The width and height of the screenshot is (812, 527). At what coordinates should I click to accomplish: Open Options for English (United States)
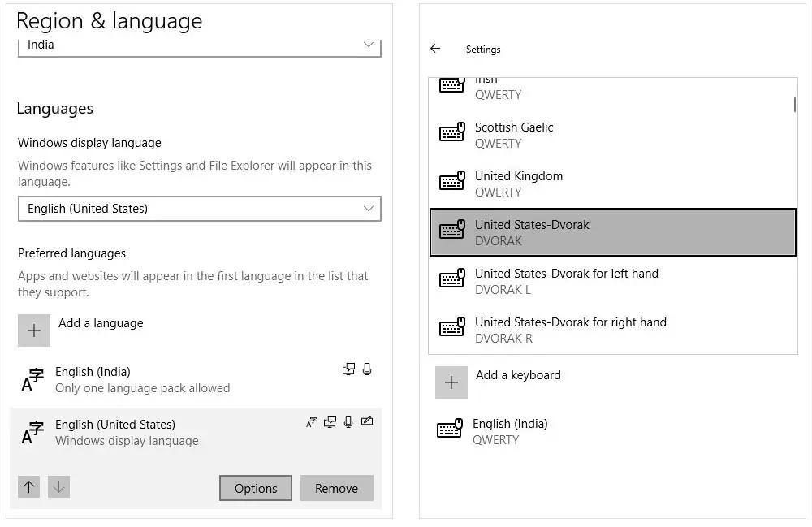pyautogui.click(x=255, y=488)
